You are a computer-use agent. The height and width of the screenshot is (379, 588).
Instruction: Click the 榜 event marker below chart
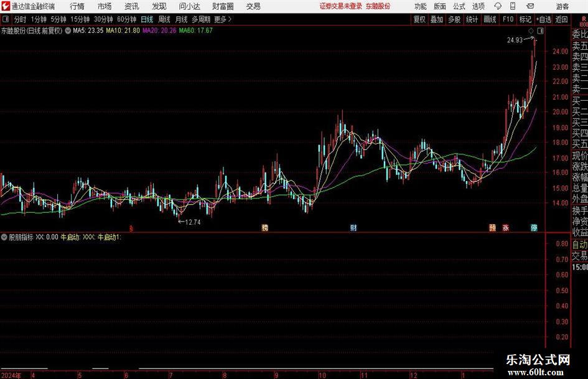[264, 228]
